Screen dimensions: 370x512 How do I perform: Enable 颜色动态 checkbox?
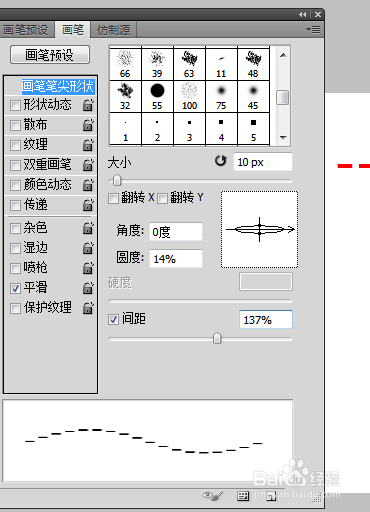tap(15, 185)
